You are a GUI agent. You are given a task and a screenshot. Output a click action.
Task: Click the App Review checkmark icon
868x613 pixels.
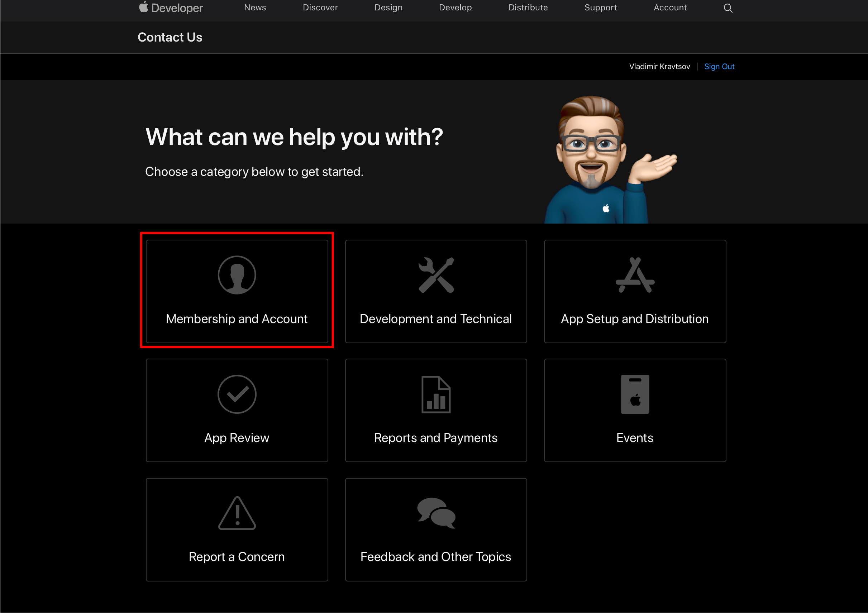pos(237,394)
